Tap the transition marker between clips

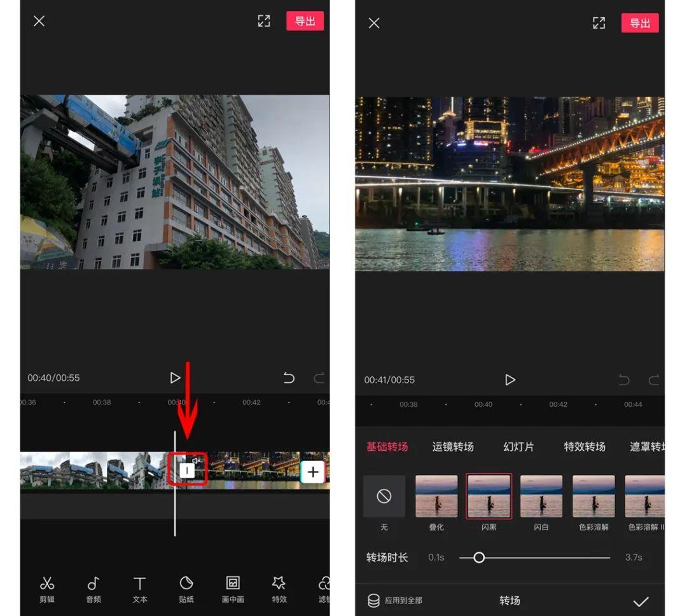[187, 470]
